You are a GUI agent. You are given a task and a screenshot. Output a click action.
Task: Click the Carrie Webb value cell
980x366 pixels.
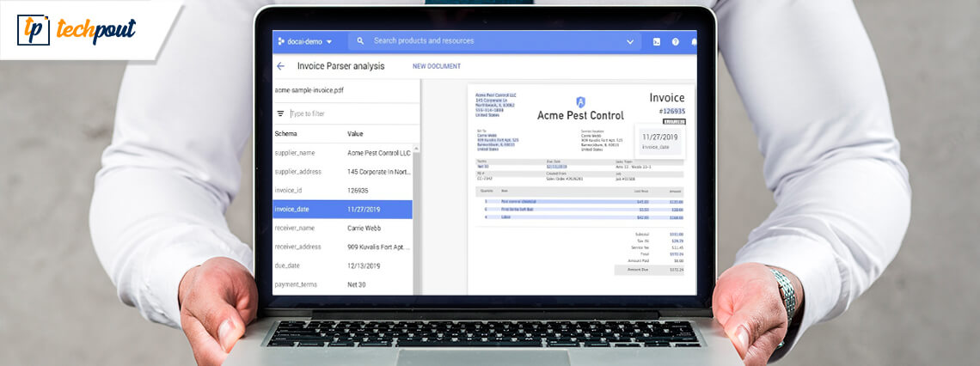[x=364, y=228]
